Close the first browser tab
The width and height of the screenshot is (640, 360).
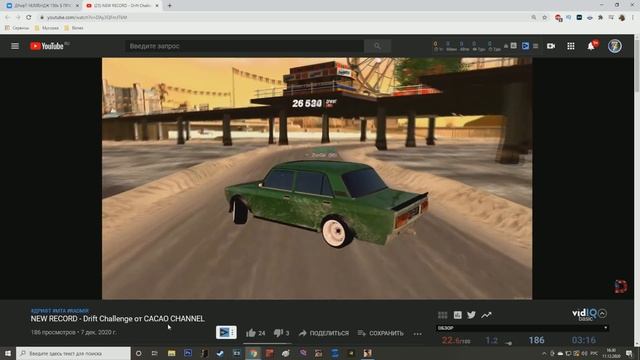click(77, 6)
